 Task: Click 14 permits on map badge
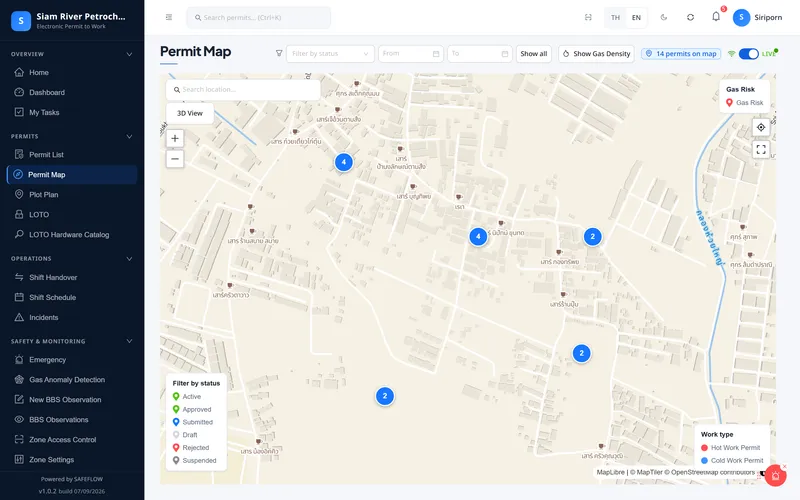click(681, 54)
